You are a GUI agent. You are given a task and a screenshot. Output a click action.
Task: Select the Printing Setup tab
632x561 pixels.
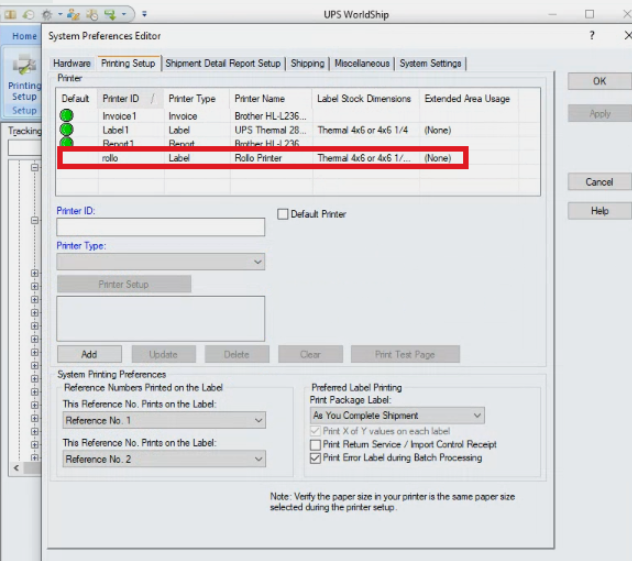tap(128, 63)
